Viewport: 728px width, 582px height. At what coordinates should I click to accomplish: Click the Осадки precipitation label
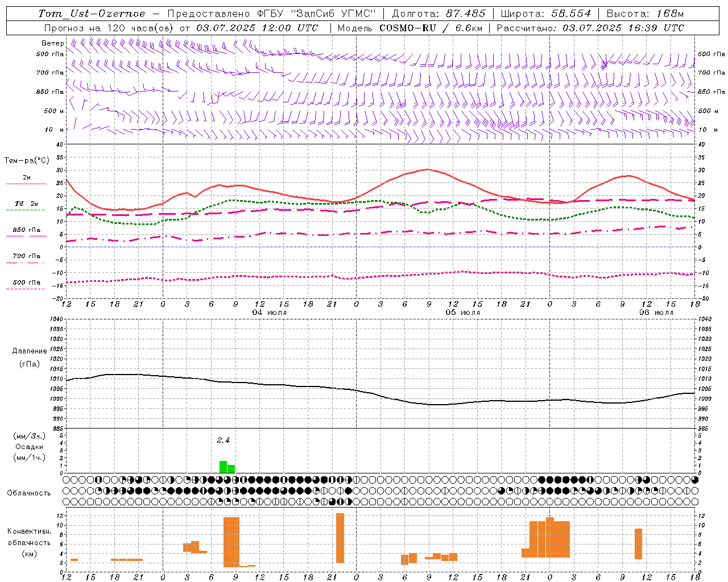point(30,447)
